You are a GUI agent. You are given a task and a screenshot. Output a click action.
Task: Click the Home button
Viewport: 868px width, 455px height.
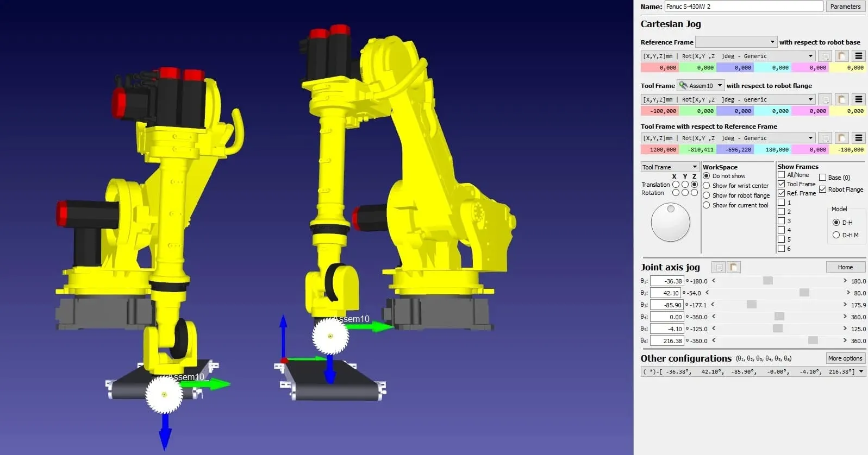coord(845,267)
